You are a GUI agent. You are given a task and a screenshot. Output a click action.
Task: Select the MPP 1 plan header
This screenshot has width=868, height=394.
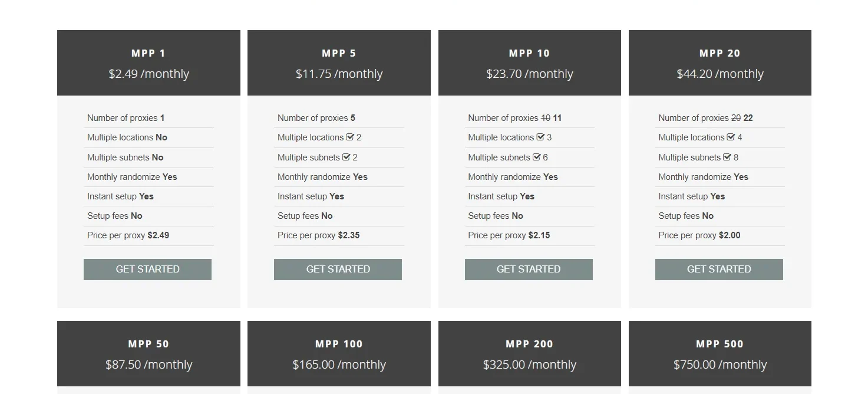[x=148, y=63]
